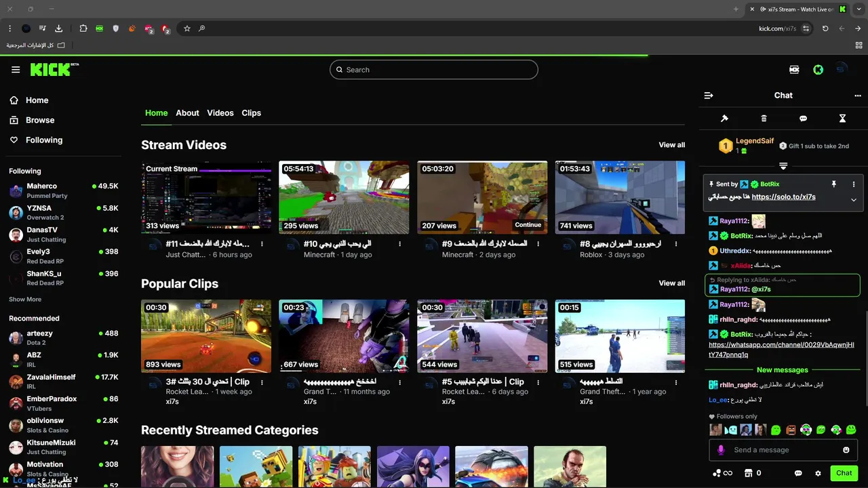Expand the gift leaderboard handle
The width and height of the screenshot is (868, 488).
[x=783, y=166]
